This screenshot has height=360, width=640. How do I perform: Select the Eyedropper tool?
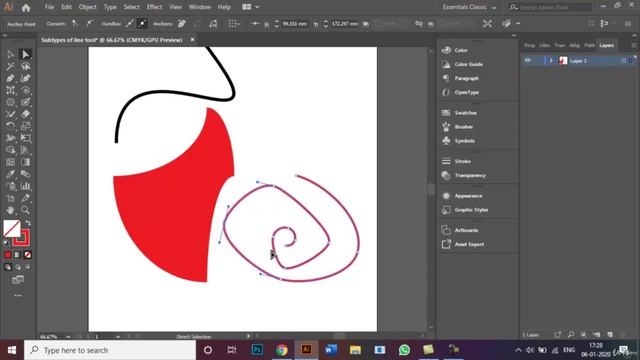coord(11,174)
